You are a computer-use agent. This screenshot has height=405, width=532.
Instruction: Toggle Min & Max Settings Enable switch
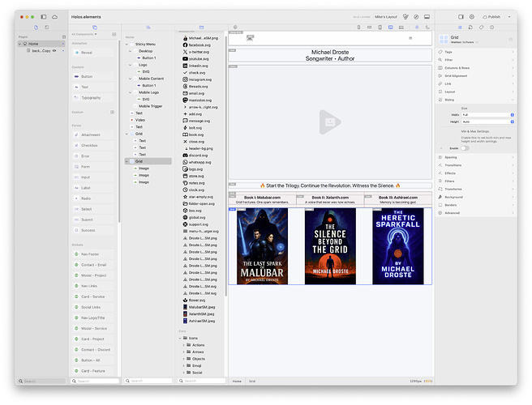point(465,148)
